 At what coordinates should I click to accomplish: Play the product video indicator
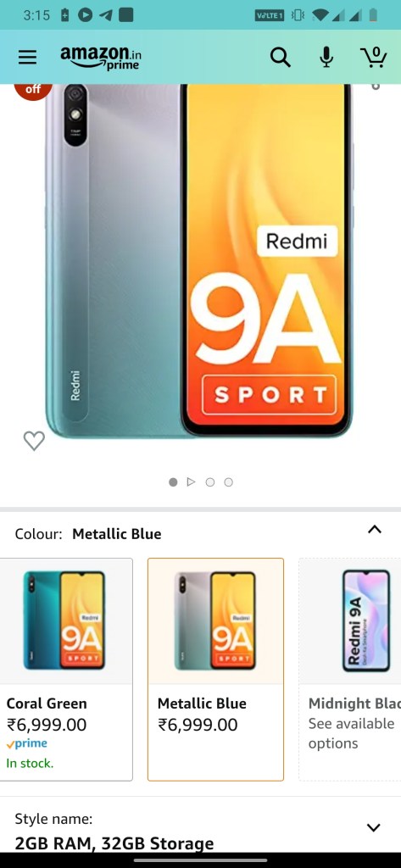pyautogui.click(x=191, y=482)
